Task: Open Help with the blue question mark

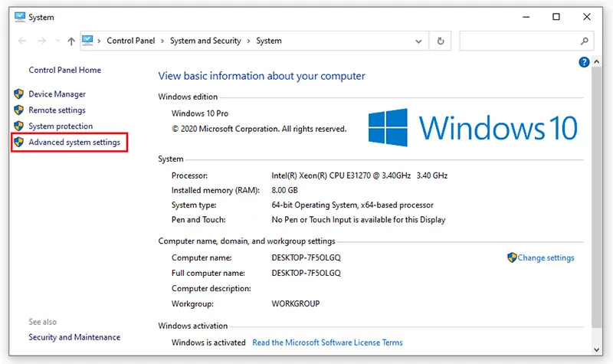Action: (x=584, y=62)
